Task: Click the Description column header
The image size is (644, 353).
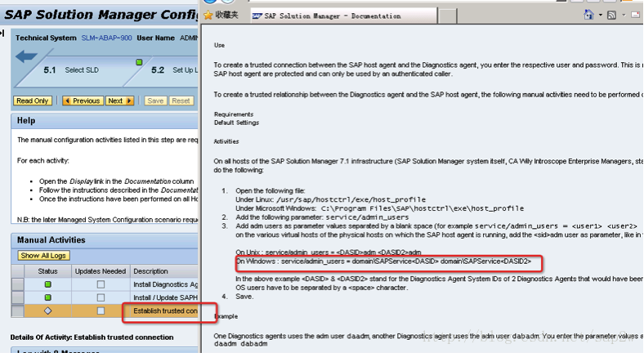Action: tap(164, 271)
